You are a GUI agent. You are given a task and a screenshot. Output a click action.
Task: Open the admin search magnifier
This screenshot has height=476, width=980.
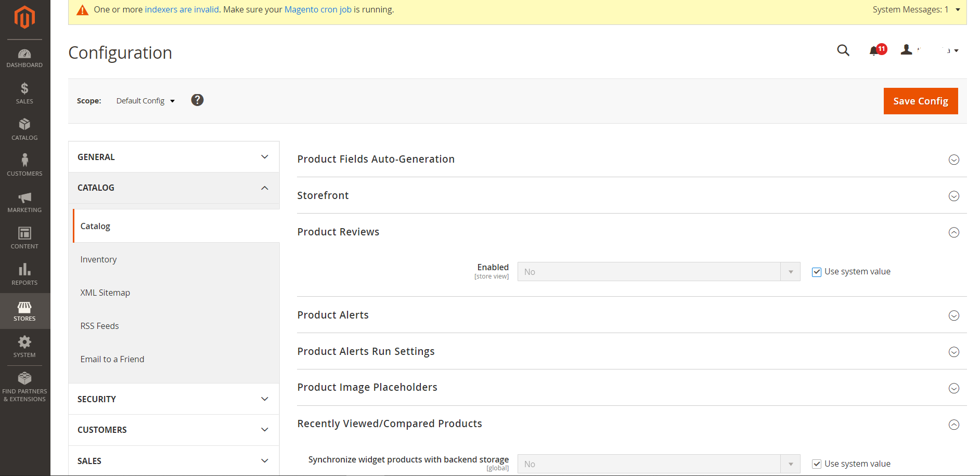[843, 50]
